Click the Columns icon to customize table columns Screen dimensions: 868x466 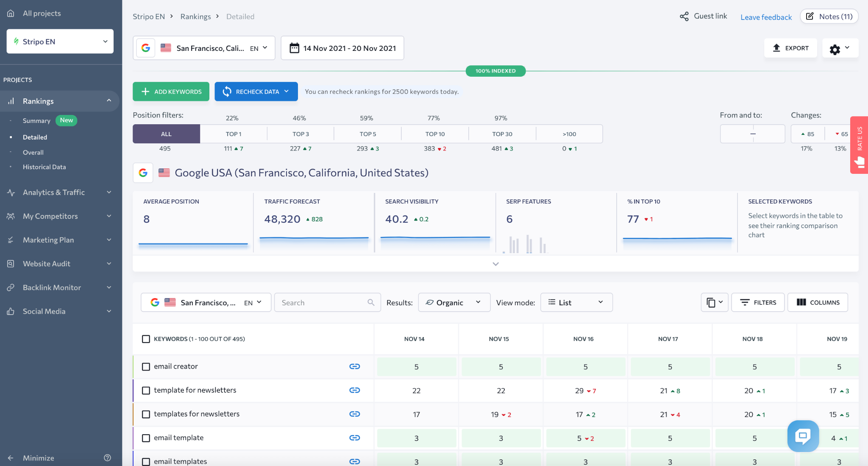(817, 302)
